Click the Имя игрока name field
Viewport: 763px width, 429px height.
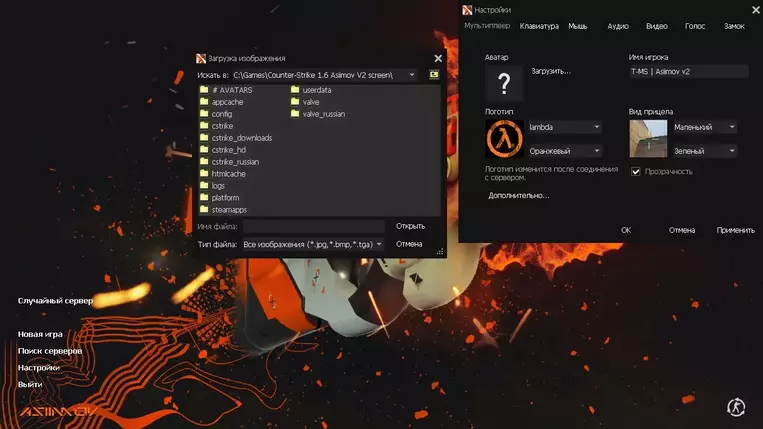click(x=689, y=72)
